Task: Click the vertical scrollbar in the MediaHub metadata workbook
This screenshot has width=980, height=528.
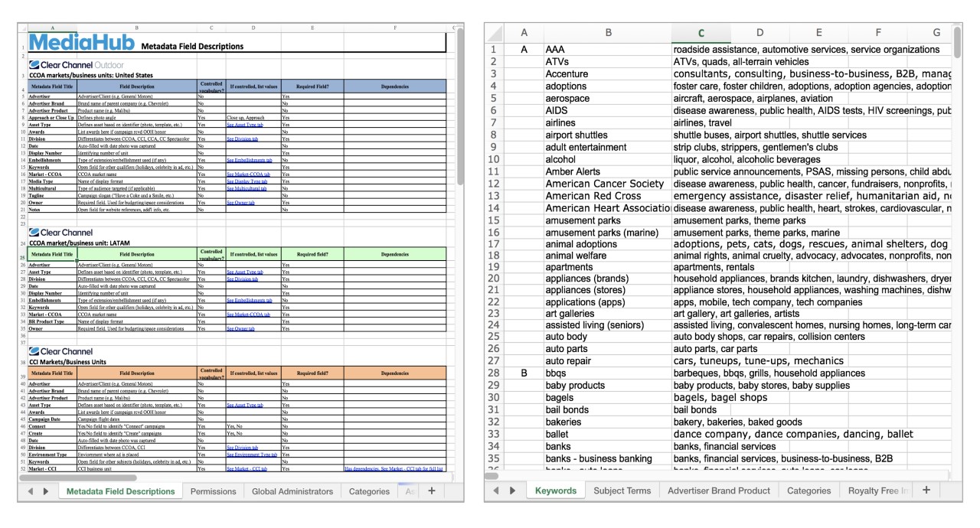Action: point(459,107)
